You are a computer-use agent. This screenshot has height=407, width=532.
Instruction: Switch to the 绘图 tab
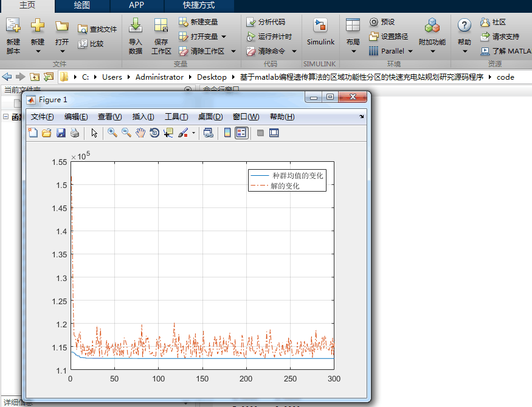point(81,5)
